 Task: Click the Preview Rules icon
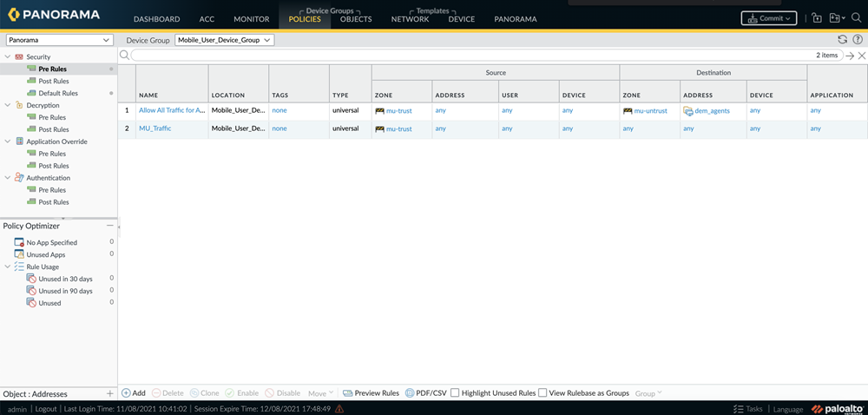(x=347, y=393)
